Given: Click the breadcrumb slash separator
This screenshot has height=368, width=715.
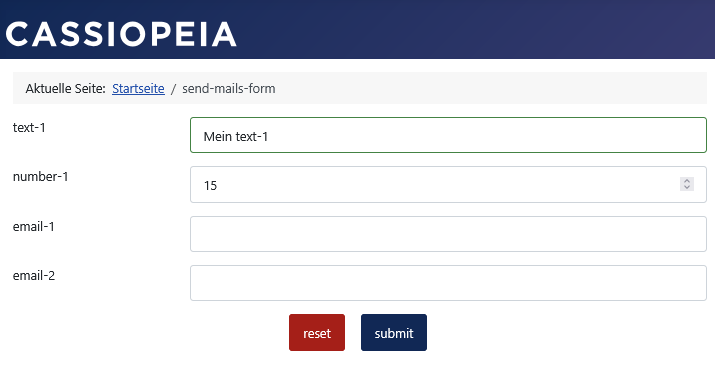Looking at the screenshot, I should click(173, 88).
